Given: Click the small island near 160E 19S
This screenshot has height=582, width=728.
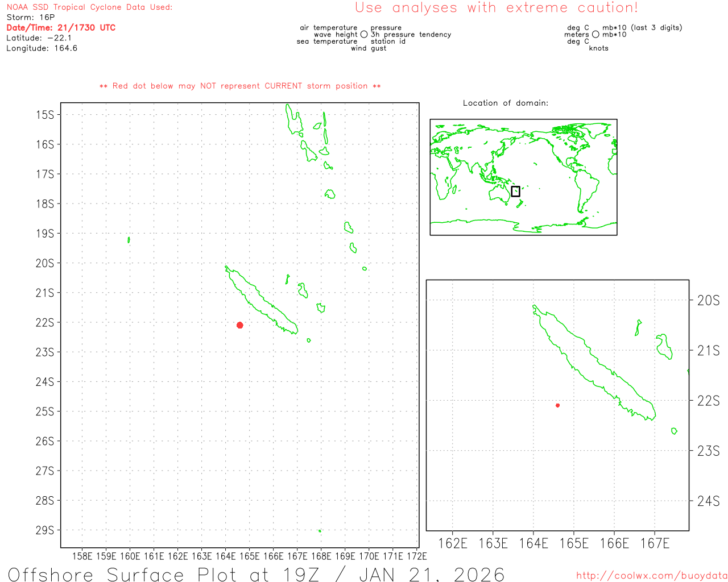Looking at the screenshot, I should 129,240.
